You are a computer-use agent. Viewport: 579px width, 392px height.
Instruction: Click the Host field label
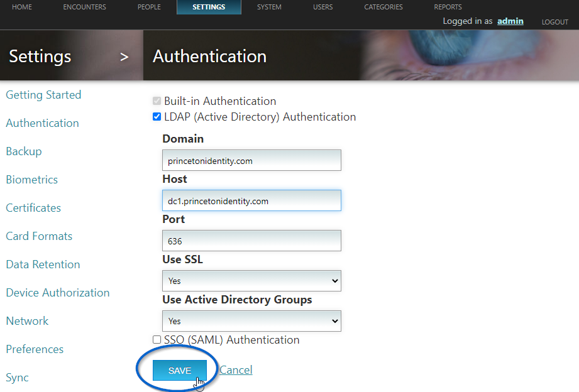[175, 179]
